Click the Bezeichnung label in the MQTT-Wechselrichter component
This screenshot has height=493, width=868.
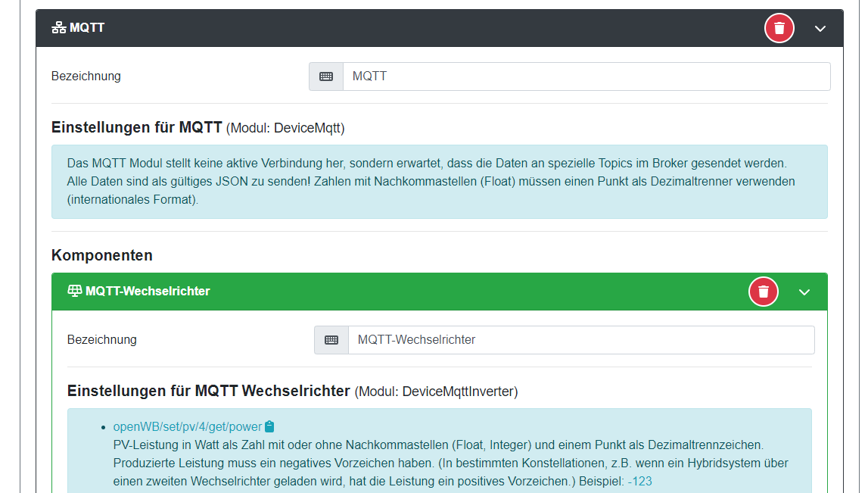point(102,340)
